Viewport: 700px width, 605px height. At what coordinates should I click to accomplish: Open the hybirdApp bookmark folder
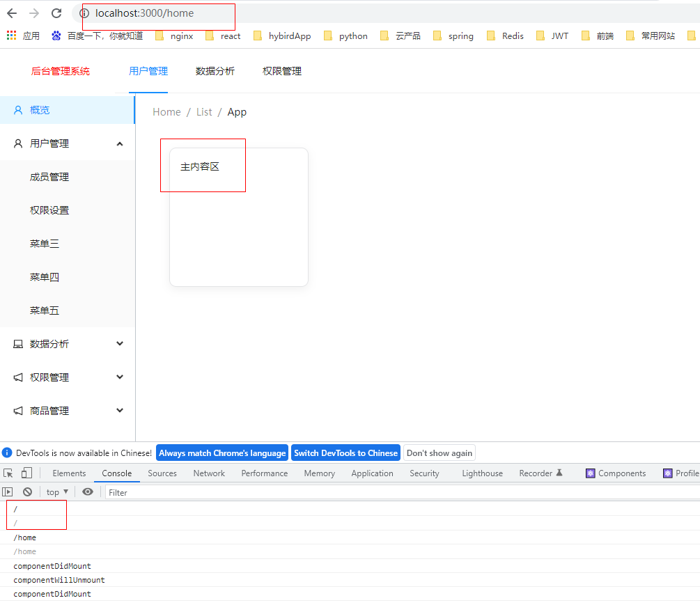tap(281, 36)
